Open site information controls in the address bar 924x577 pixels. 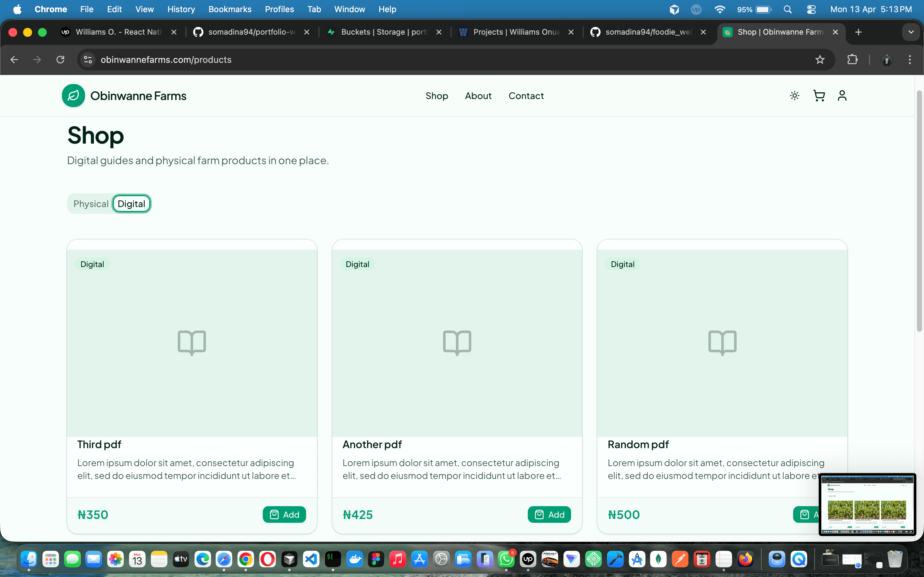(x=88, y=60)
